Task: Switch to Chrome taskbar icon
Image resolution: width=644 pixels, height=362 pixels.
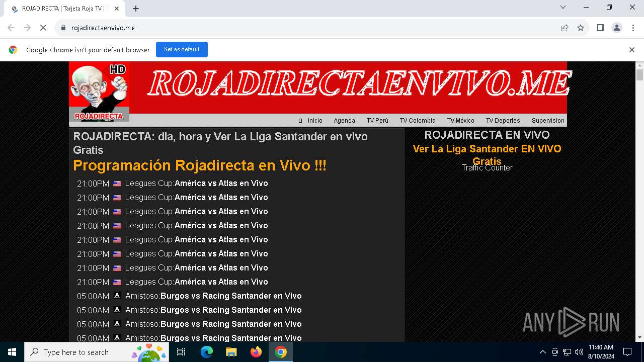Action: 281,352
